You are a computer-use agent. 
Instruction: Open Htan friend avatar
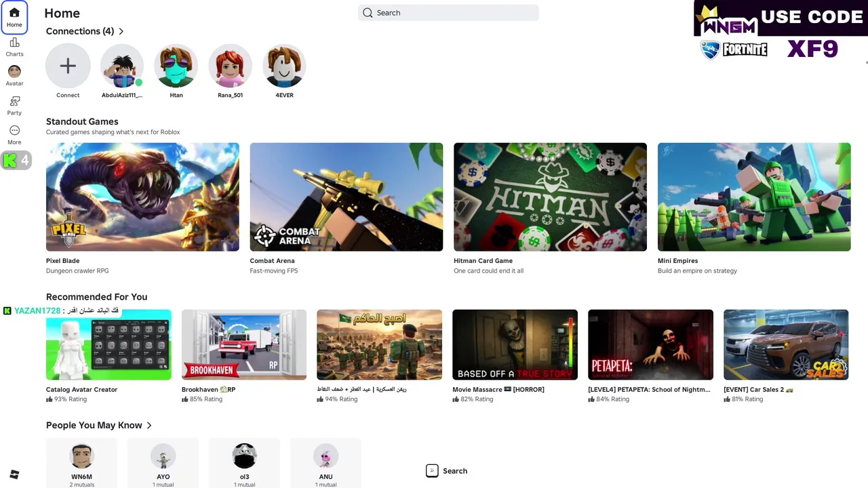click(176, 66)
